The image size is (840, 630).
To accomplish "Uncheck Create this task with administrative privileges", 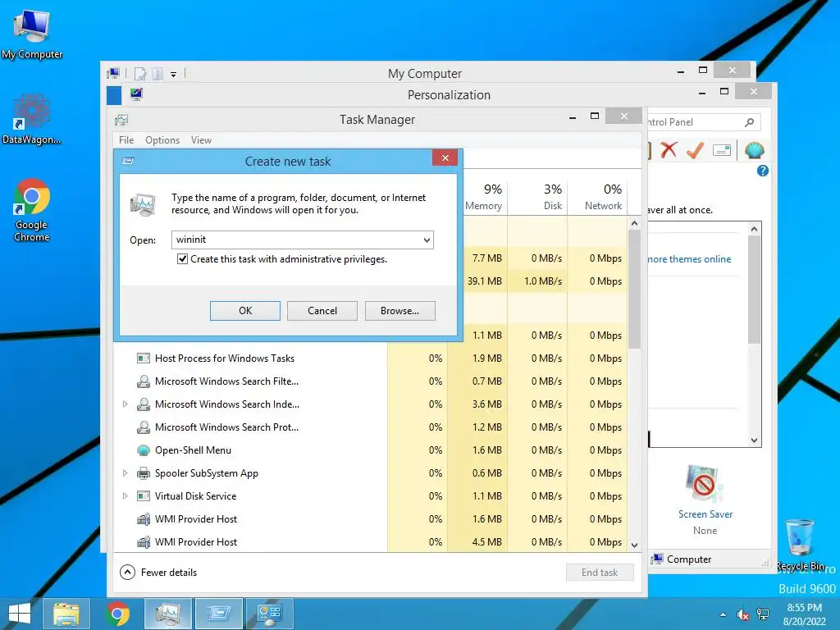I will coord(182,259).
